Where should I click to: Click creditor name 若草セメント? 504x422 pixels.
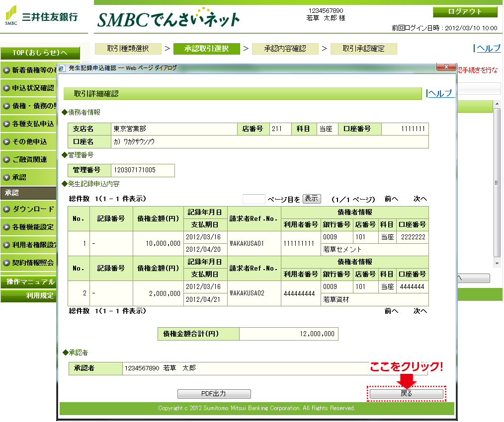[342, 250]
